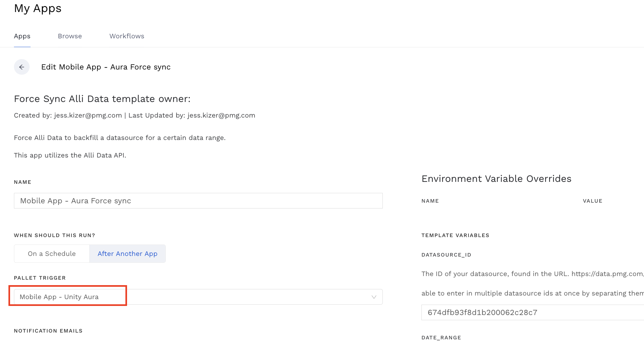Click the back arrow to return to apps list
This screenshot has height=341, width=644.
(21, 67)
